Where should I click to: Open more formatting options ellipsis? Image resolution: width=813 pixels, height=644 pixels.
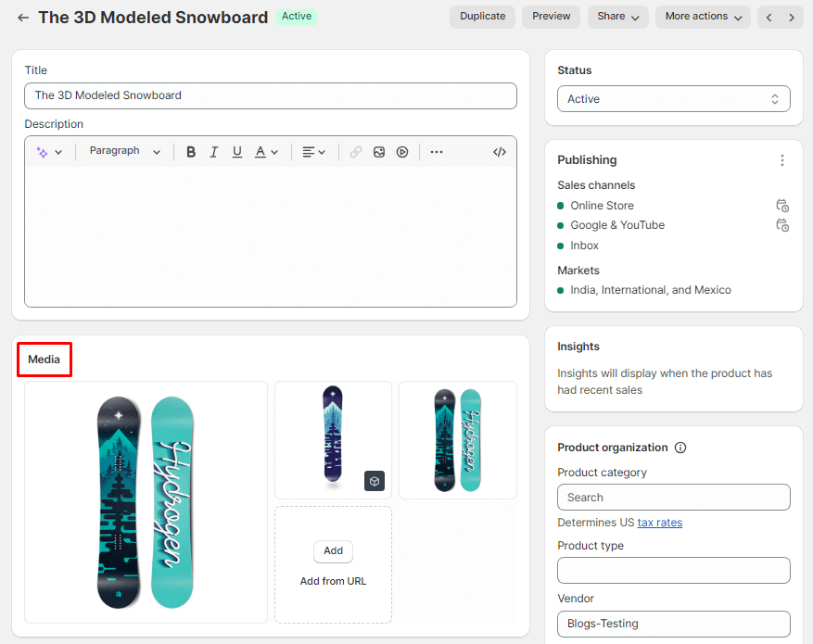[437, 152]
